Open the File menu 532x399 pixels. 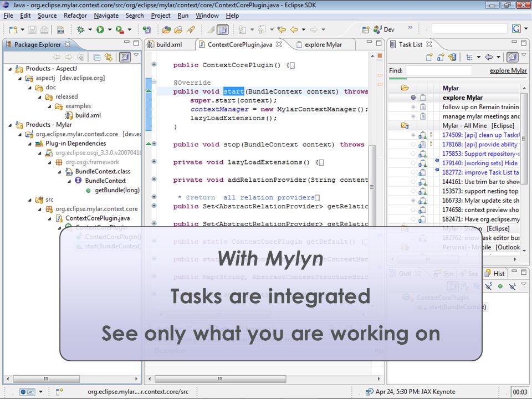click(x=8, y=16)
